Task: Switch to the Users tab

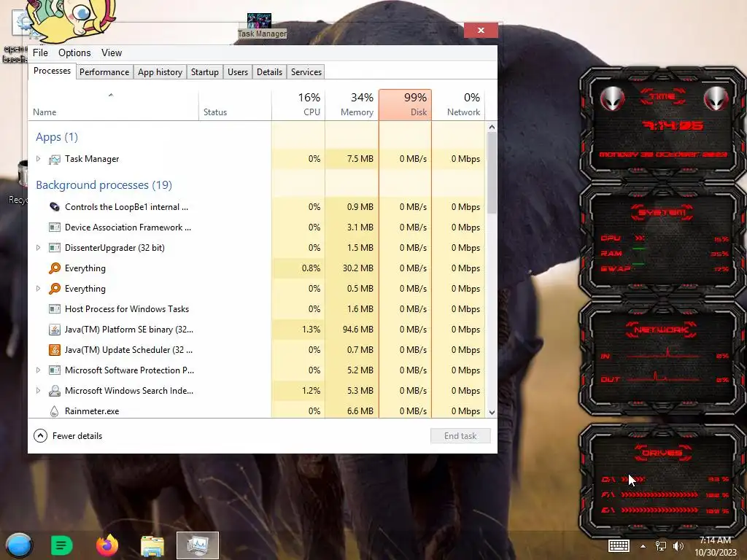Action: click(x=238, y=72)
